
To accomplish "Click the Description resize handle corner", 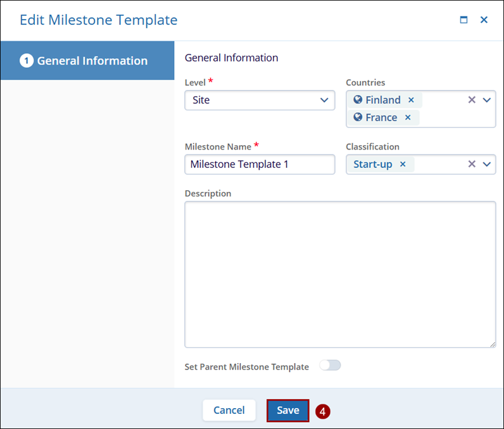I will [493, 344].
